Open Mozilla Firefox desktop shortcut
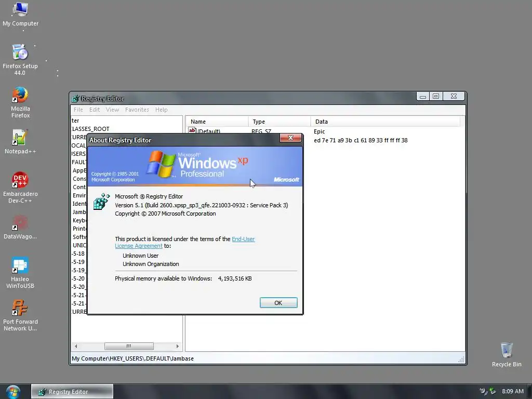Screen dimensions: 532x399 20,102
